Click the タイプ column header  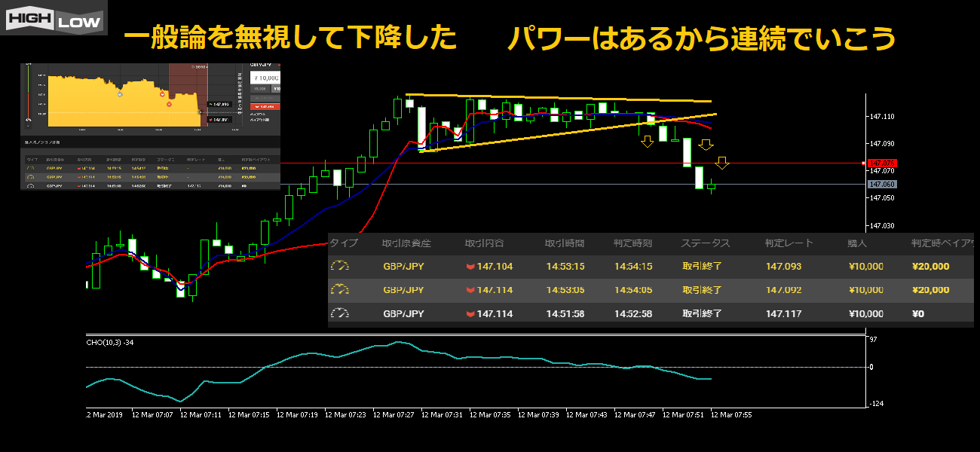pyautogui.click(x=344, y=243)
